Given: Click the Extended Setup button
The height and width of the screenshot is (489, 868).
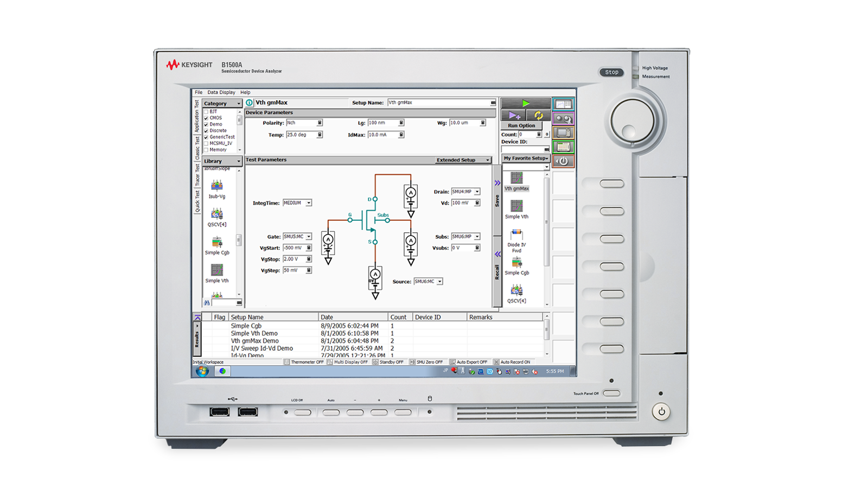Looking at the screenshot, I should tap(463, 160).
